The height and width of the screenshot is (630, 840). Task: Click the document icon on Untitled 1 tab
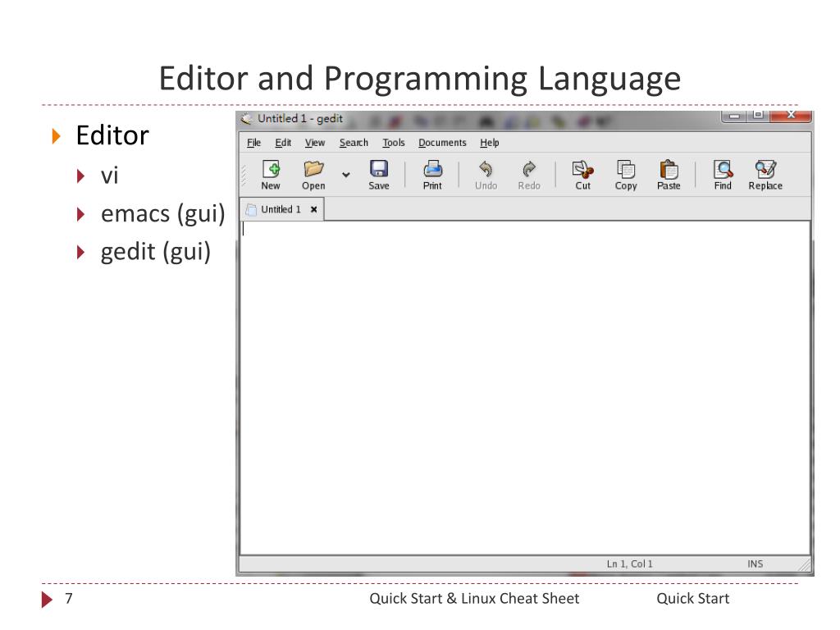coord(251,209)
